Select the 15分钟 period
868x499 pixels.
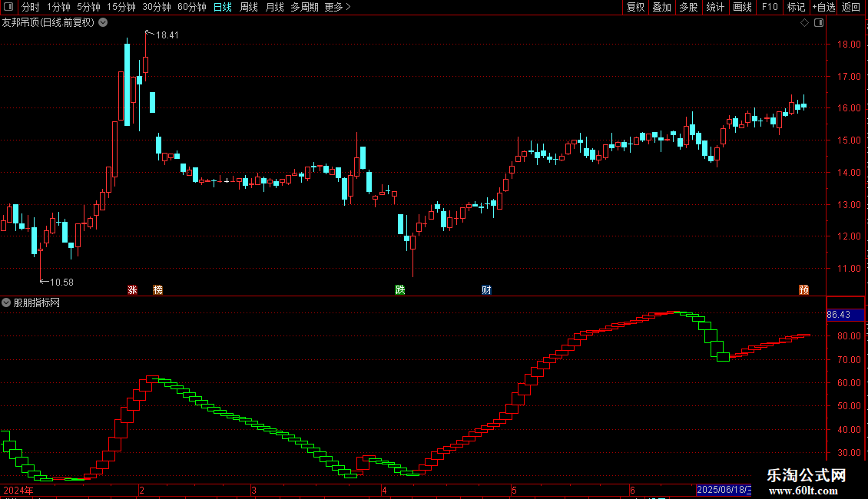(121, 7)
